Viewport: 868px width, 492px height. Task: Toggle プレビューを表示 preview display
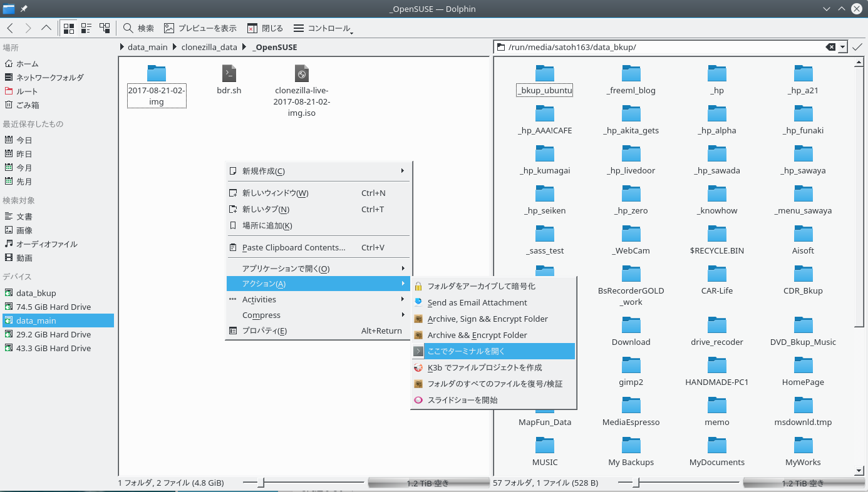pos(200,28)
